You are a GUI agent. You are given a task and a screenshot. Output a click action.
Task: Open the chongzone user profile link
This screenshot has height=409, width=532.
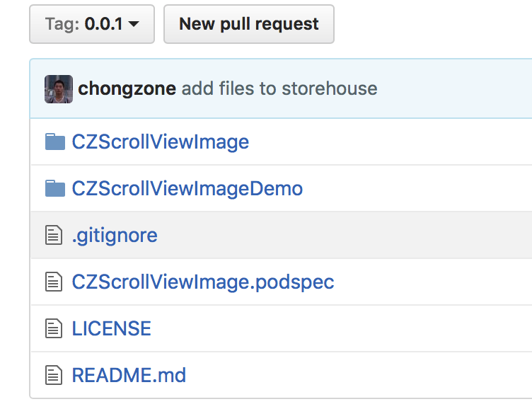point(127,88)
